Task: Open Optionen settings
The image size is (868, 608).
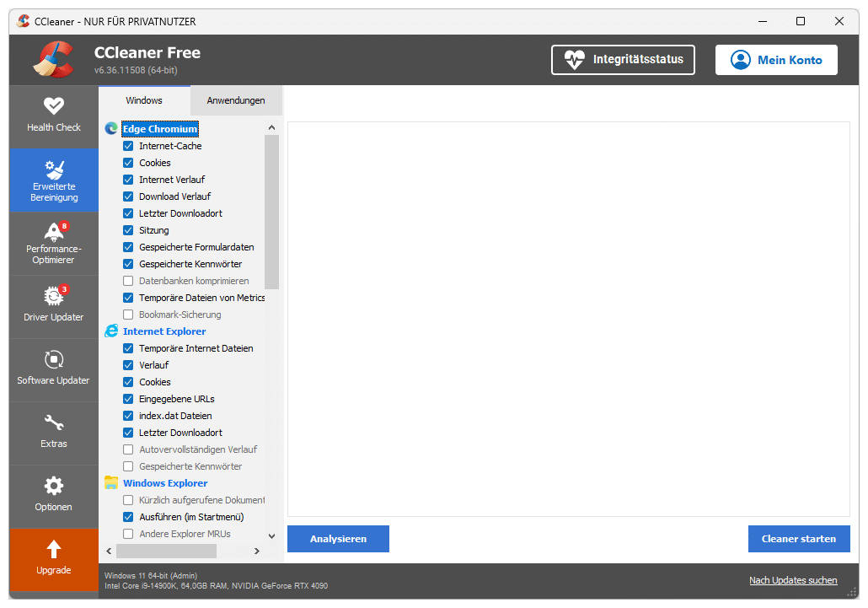Action: coord(54,496)
